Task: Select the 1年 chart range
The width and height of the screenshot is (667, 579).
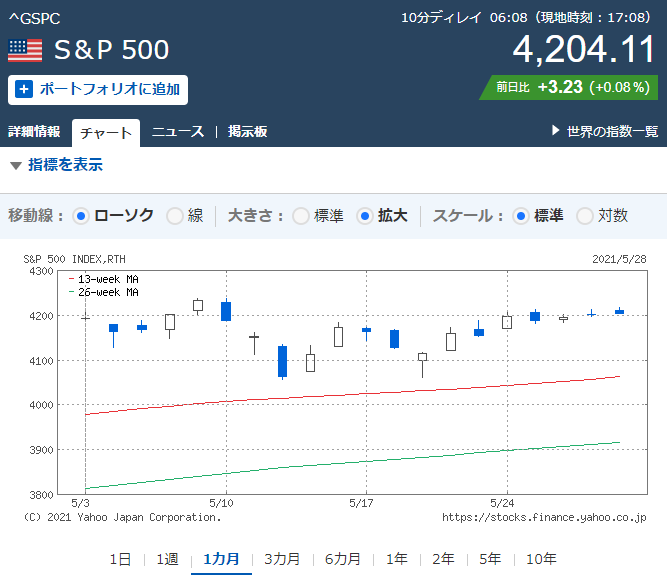Action: click(x=396, y=559)
